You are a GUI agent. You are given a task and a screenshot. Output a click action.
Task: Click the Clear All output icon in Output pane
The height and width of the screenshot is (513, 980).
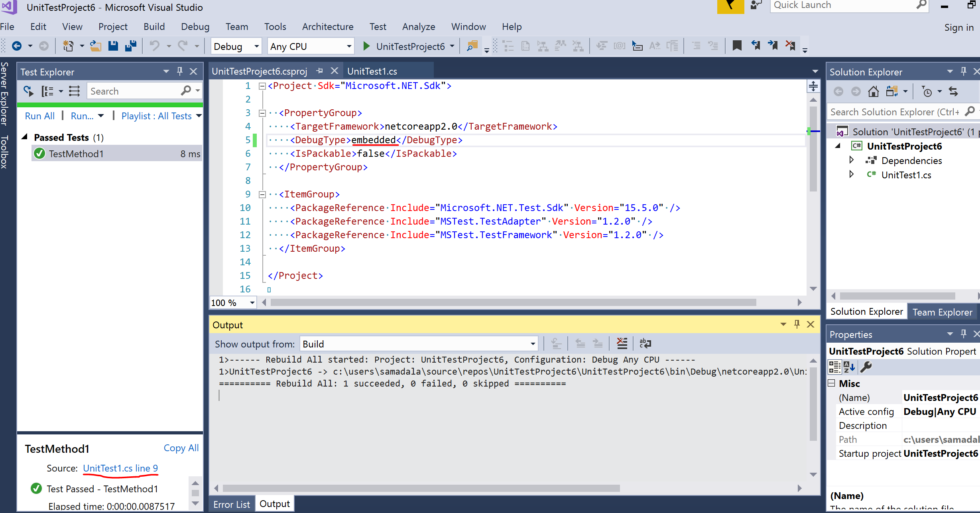coord(622,343)
